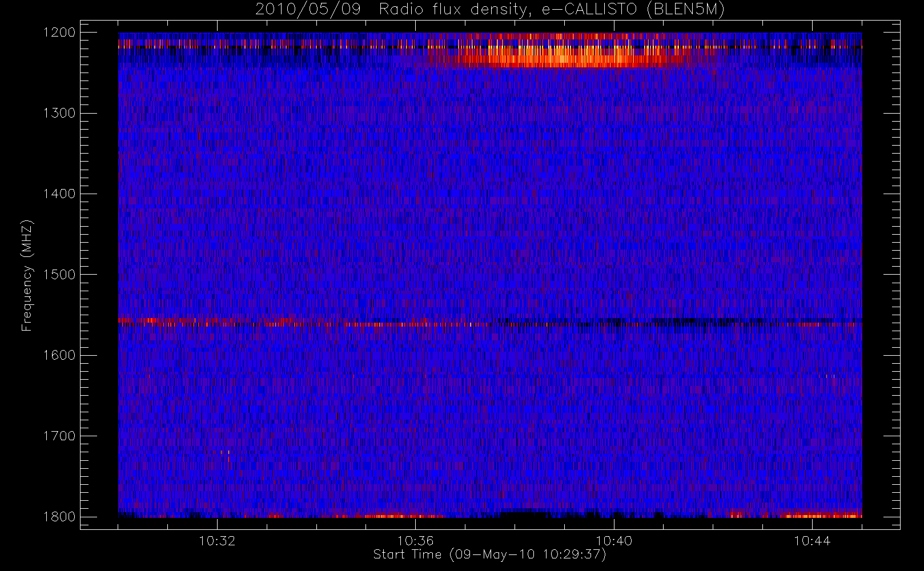Click the 1800 frequency tick label
The width and height of the screenshot is (924, 571).
59,517
